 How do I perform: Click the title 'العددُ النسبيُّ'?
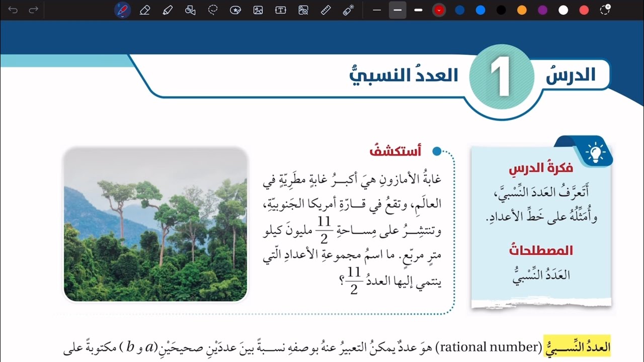(x=404, y=75)
